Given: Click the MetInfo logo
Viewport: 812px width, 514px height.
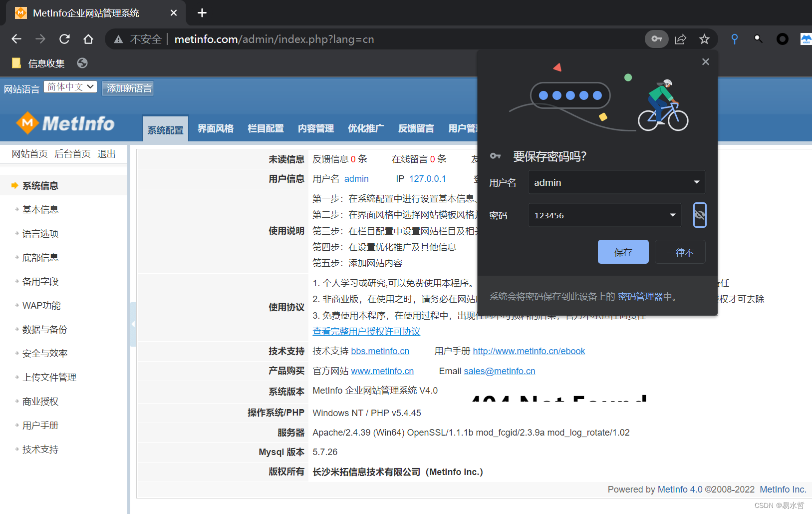Looking at the screenshot, I should tap(65, 123).
